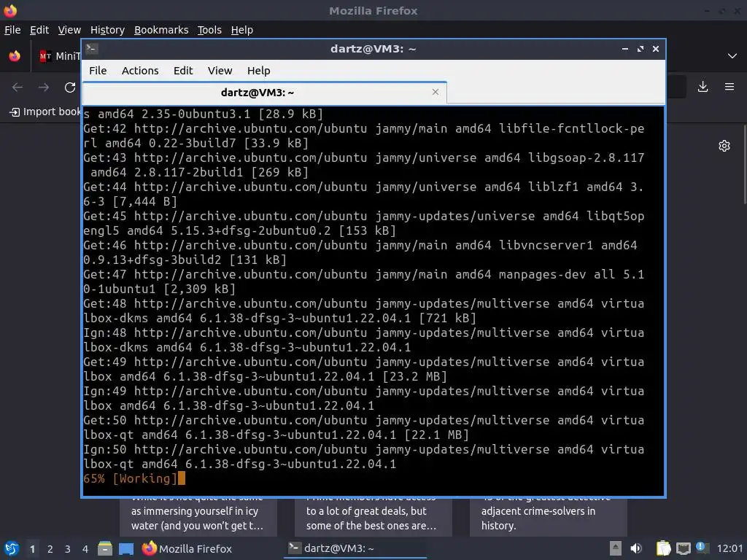Image resolution: width=747 pixels, height=560 pixels.
Task: Click the show desktop icon in taskbar
Action: 125,549
